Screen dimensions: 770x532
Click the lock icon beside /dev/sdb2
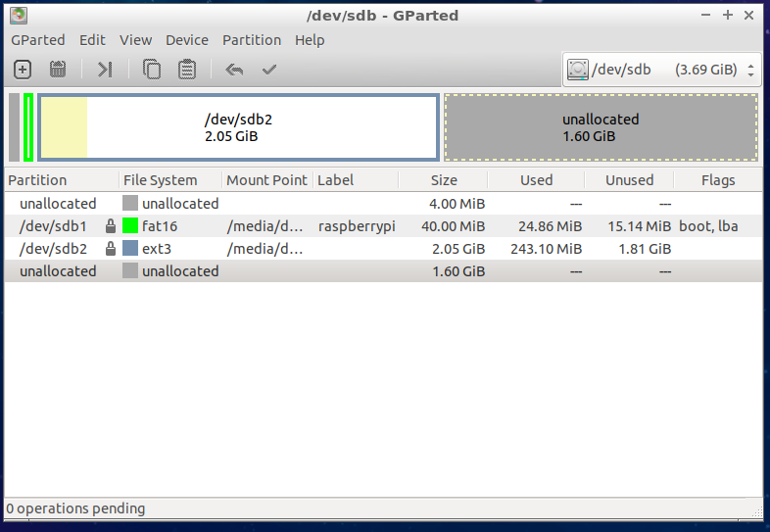pyautogui.click(x=111, y=249)
